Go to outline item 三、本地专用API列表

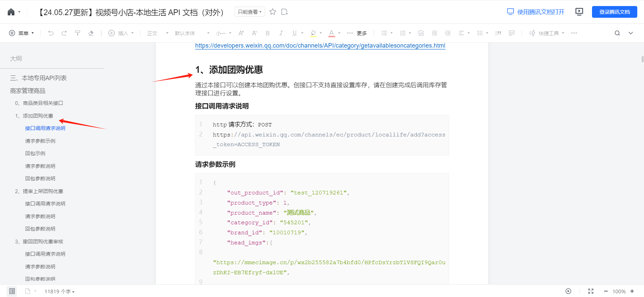[x=38, y=78]
